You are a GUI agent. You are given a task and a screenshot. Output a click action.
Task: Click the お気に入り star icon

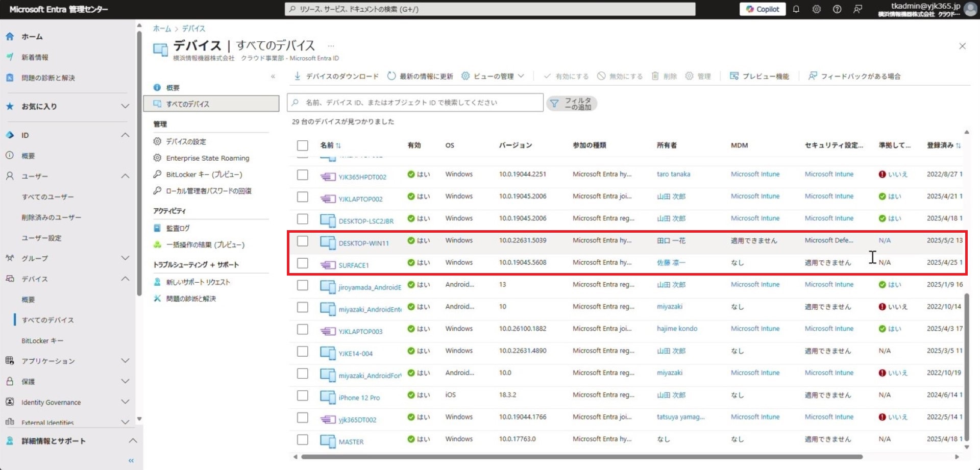[x=10, y=106]
